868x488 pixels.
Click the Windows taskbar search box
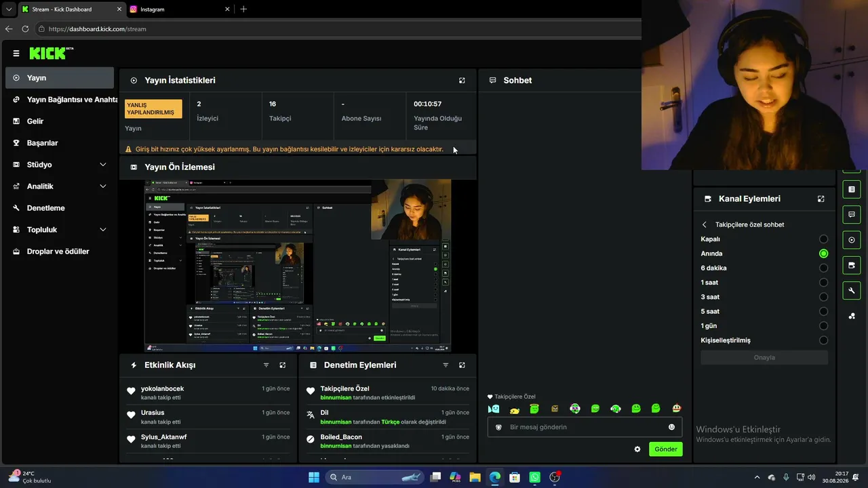[x=374, y=477]
